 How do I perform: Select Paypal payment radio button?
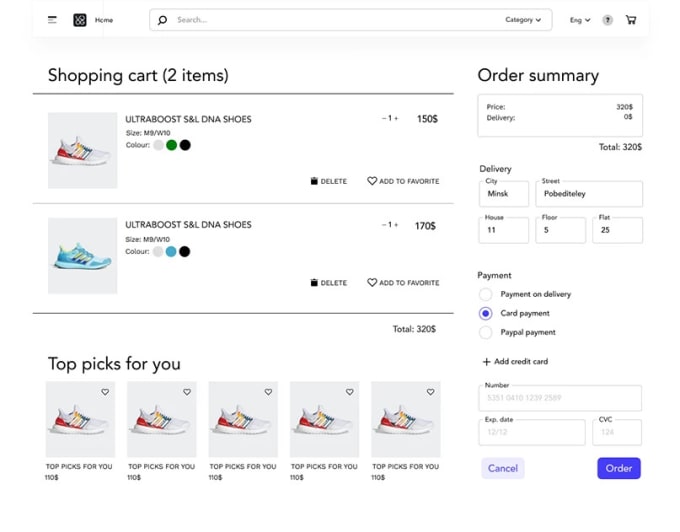click(485, 333)
